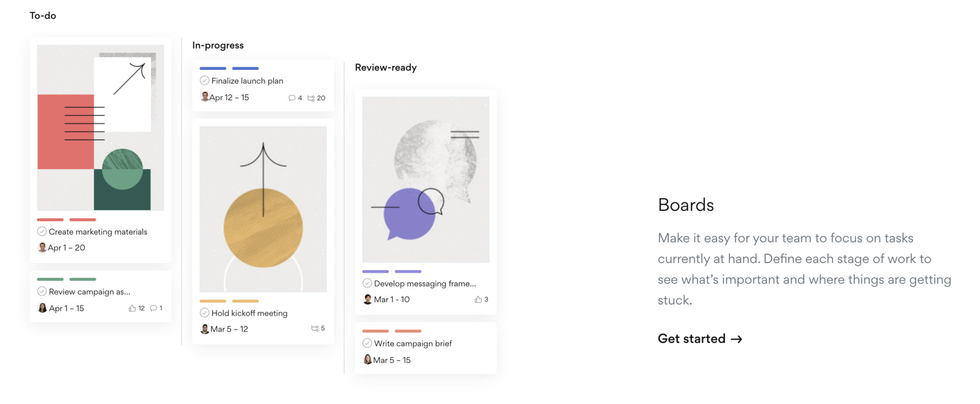This screenshot has height=404, width=980.
Task: Toggle completion on Hold kickoff meeting
Action: 204,313
